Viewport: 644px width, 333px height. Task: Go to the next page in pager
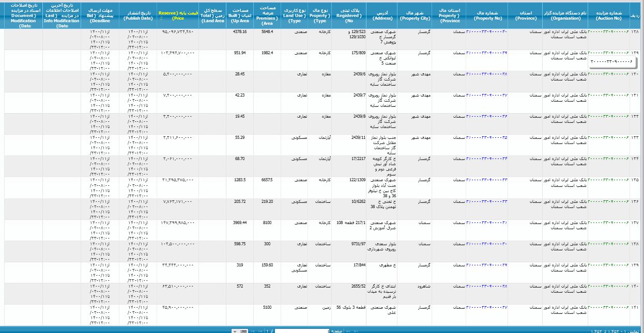260,330
